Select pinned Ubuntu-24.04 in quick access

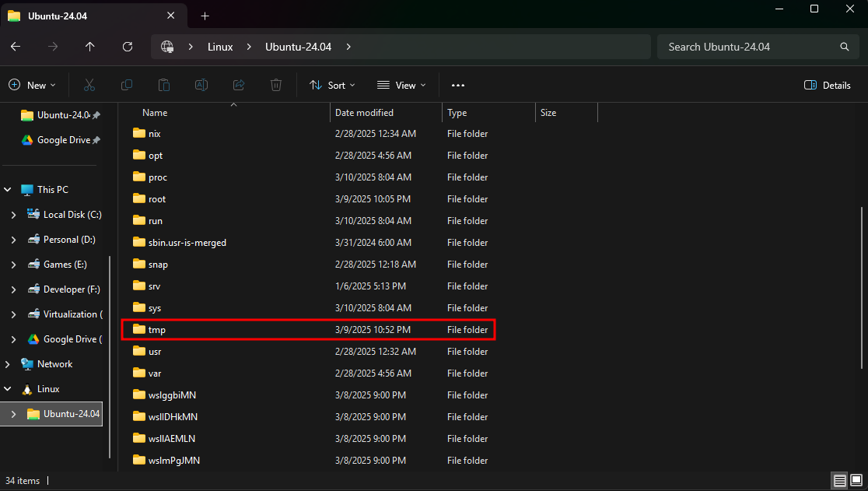pos(60,115)
